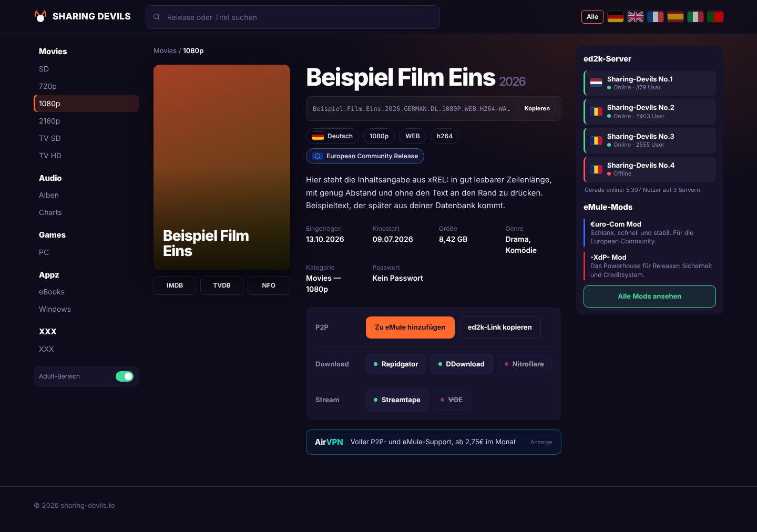This screenshot has height=532, width=757.
Task: Download via Rapidgator
Action: point(396,364)
